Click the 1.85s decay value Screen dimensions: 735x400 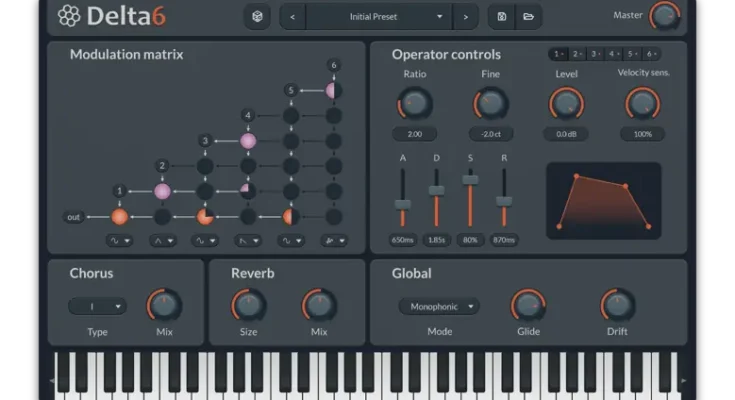tap(436, 240)
